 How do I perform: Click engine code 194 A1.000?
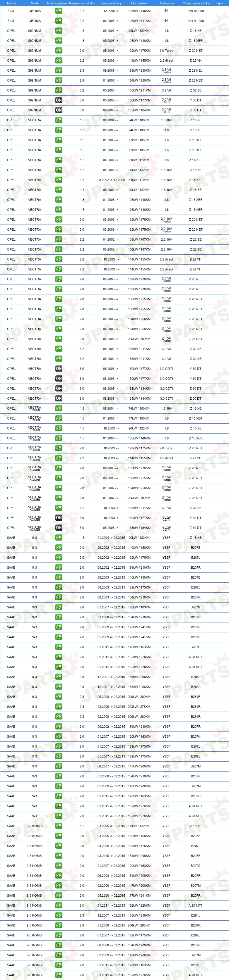point(196,21)
